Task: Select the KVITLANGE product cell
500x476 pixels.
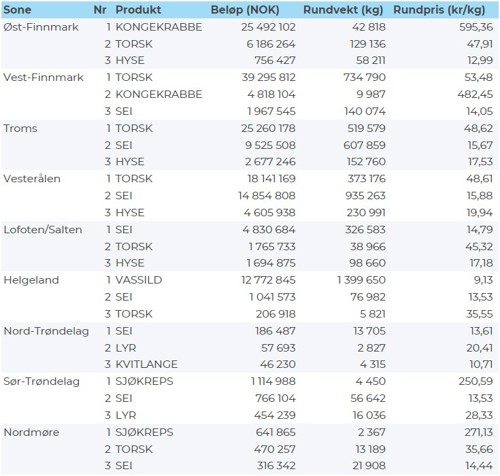Action: click(146, 364)
